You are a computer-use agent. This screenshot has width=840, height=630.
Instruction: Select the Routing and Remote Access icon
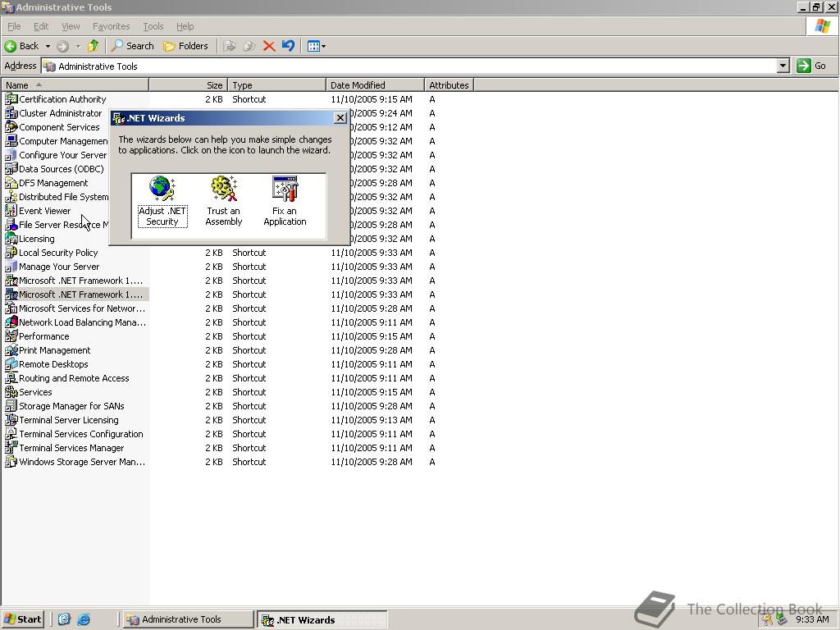[x=11, y=377]
